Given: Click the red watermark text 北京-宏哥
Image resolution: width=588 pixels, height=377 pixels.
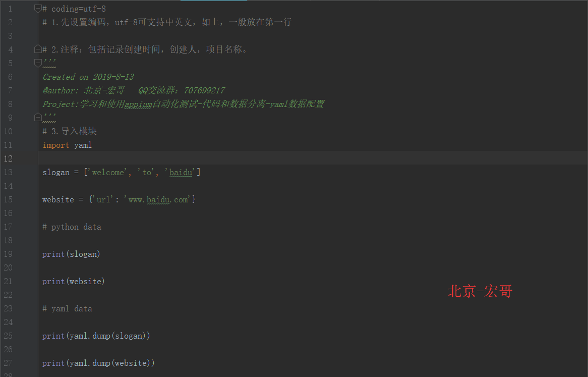Looking at the screenshot, I should (x=480, y=291).
